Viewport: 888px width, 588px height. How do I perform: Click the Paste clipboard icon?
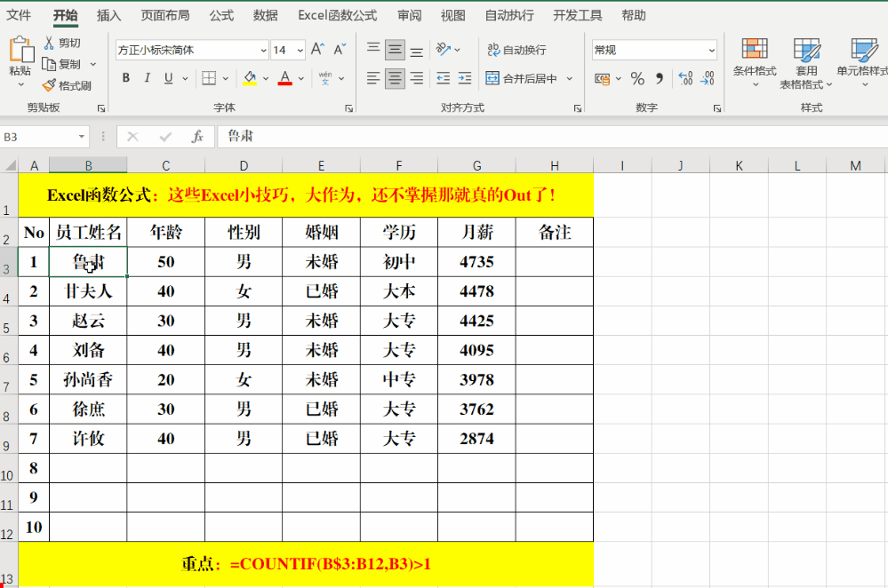(21, 50)
